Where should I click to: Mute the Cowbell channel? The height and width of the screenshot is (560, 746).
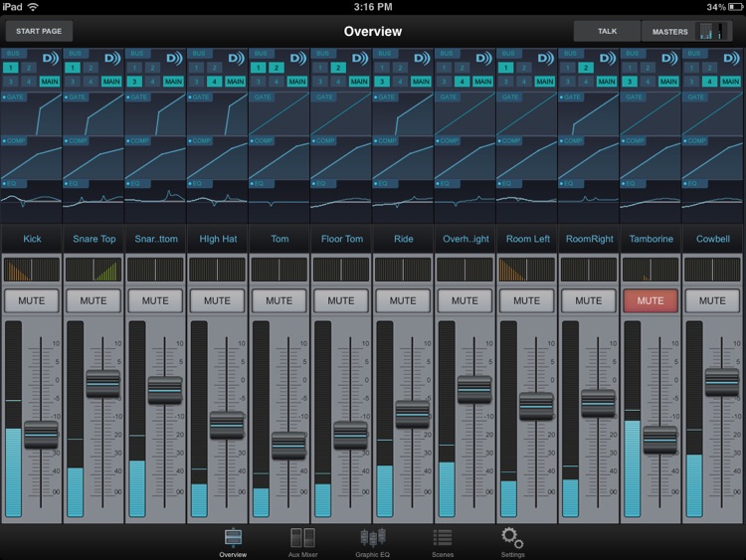point(712,300)
